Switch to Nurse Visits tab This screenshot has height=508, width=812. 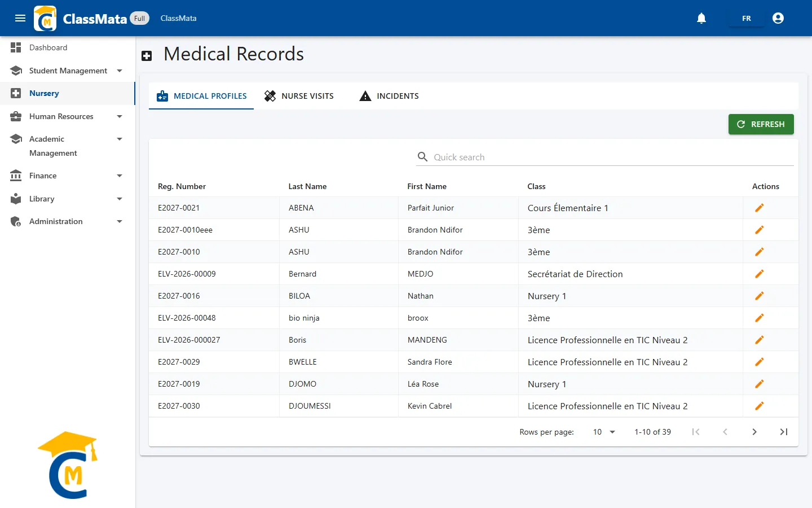[x=299, y=96]
